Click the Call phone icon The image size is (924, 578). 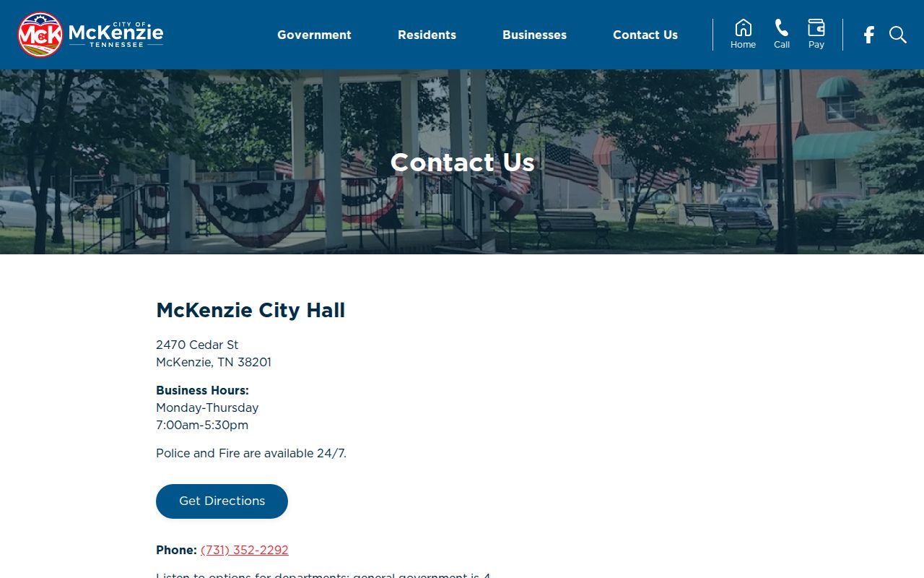782,34
